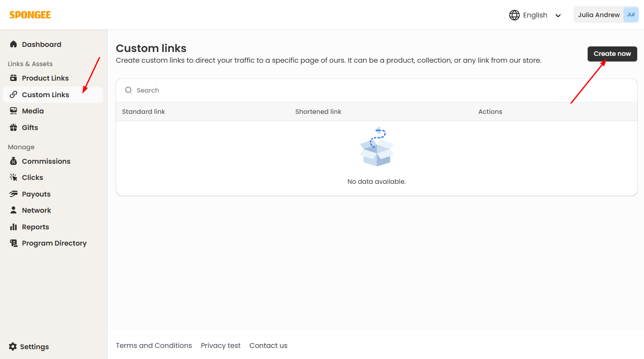Click the house icon beside Dashboard
Viewport: 644px width, 359px height.
pos(13,44)
